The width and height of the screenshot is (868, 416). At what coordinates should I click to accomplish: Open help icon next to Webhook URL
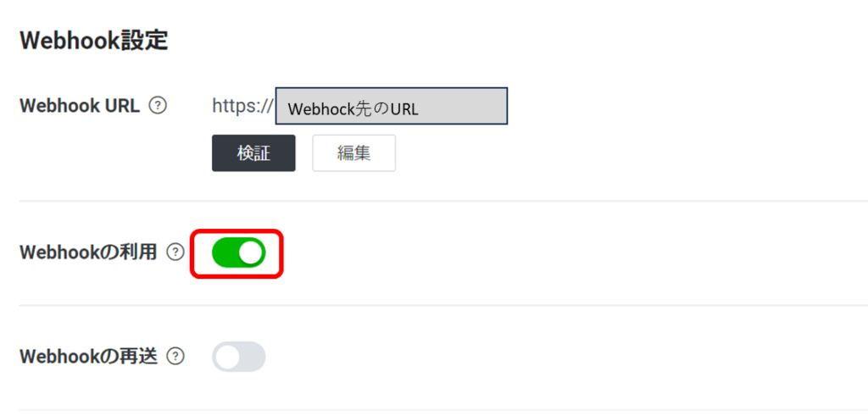click(159, 105)
